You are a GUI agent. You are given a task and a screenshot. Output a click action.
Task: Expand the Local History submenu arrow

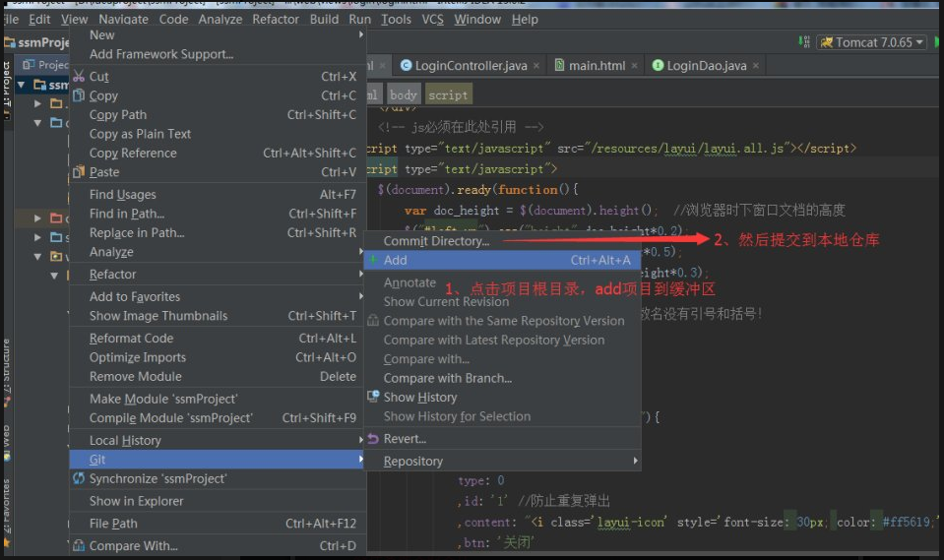360,440
